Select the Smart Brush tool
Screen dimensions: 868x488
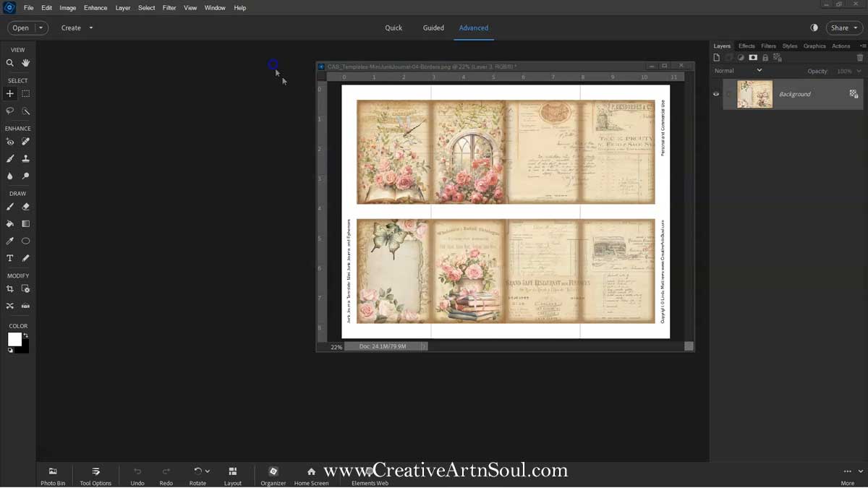coord(10,158)
